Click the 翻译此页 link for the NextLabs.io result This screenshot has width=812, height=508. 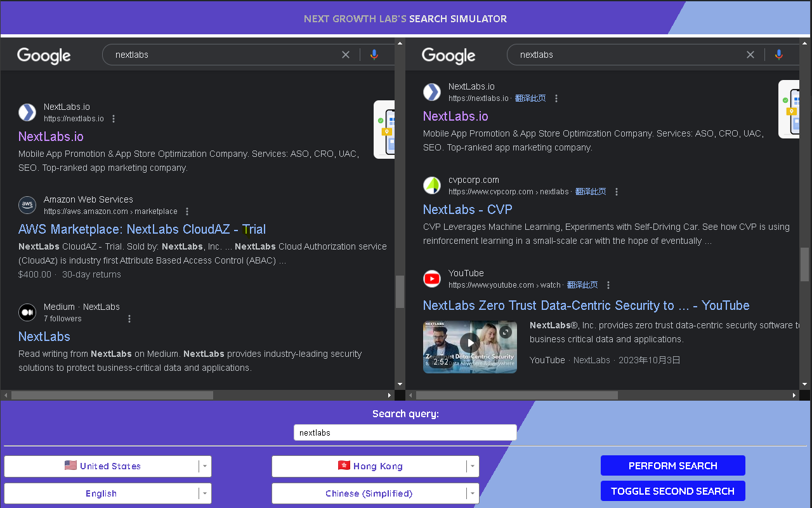(530, 98)
